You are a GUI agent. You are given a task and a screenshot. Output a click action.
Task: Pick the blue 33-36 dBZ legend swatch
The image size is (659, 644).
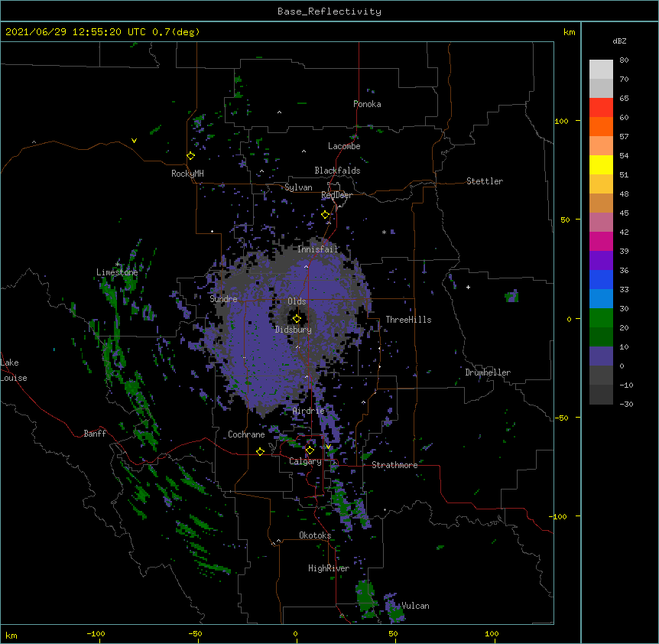(601, 279)
